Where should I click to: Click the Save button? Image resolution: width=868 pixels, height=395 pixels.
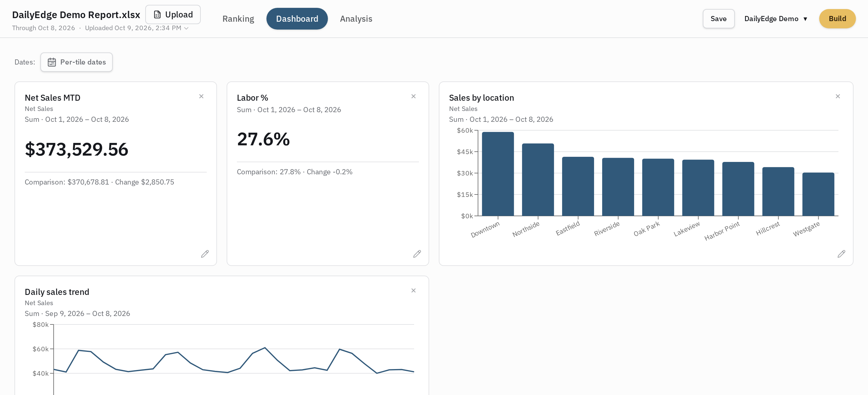tap(719, 19)
